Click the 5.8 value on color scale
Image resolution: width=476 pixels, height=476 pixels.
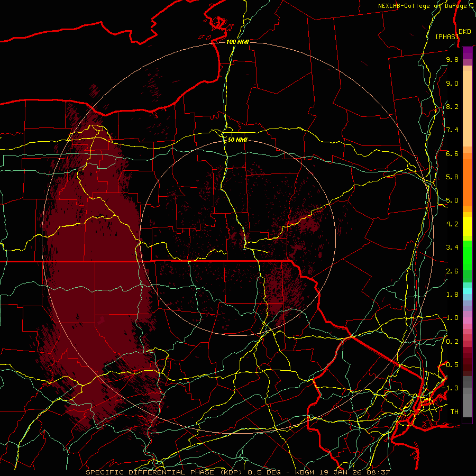452,177
